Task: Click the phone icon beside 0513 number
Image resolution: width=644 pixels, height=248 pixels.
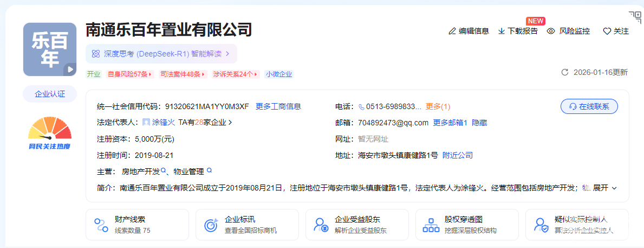Action: 361,107
